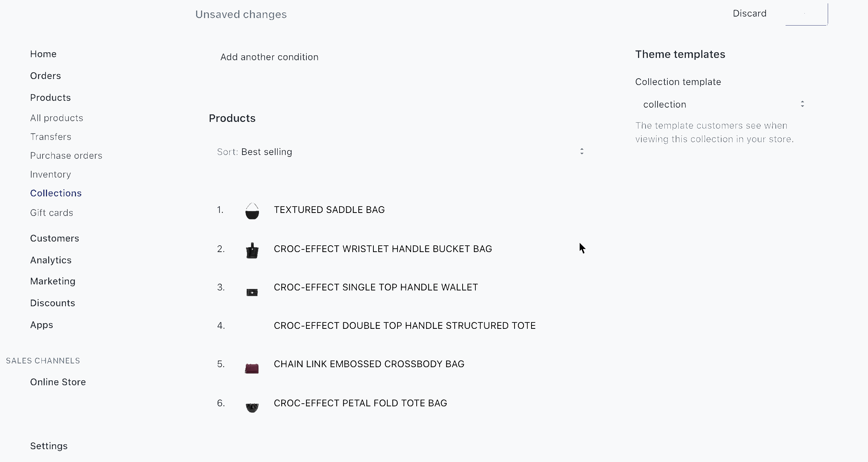Click the Croc-Effect Double Top Handle Tote thumbnail
This screenshot has width=868, height=462.
251,325
